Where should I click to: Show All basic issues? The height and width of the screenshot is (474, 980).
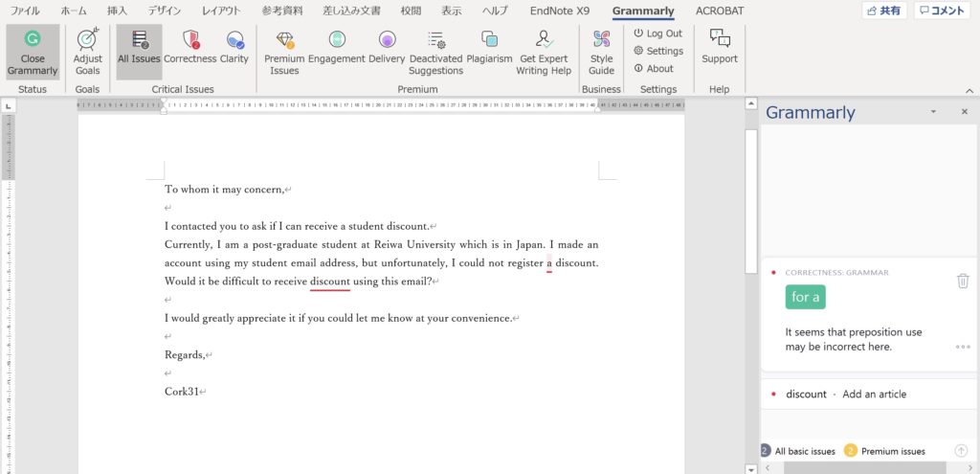(799, 451)
